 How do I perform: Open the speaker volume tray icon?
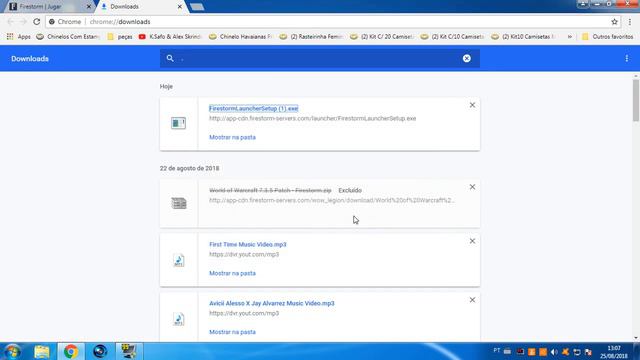point(554,352)
